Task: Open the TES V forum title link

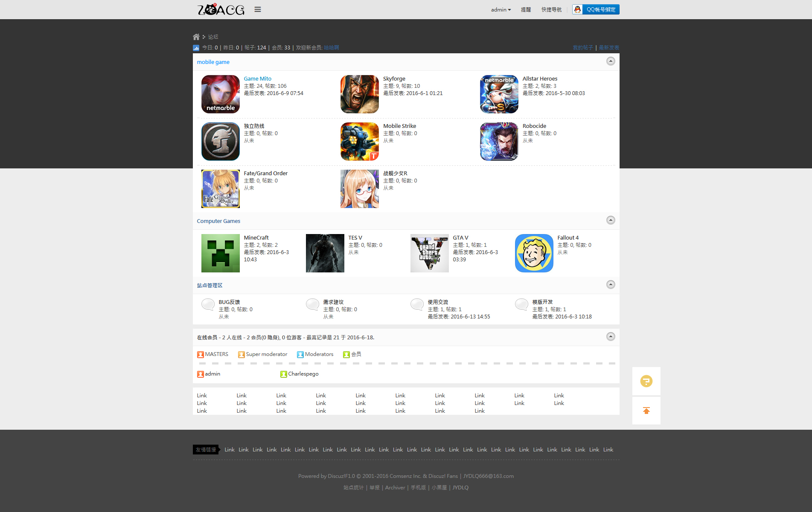Action: click(x=355, y=238)
